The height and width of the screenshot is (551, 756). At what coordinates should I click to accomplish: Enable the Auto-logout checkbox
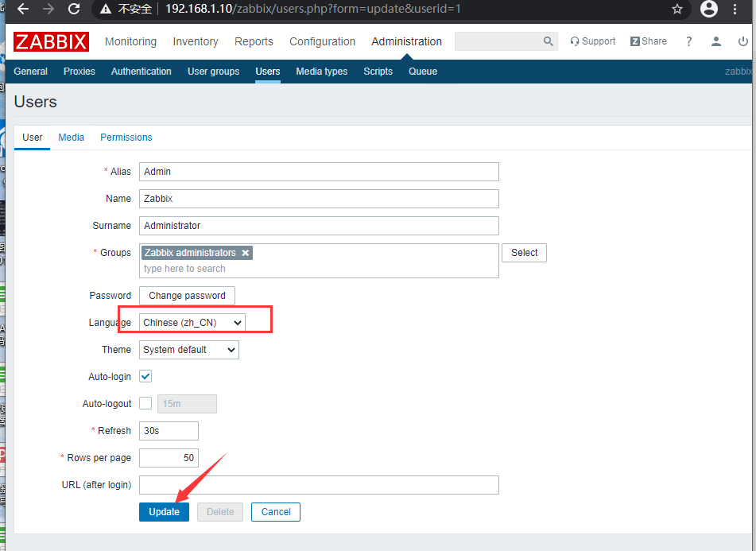pos(145,403)
